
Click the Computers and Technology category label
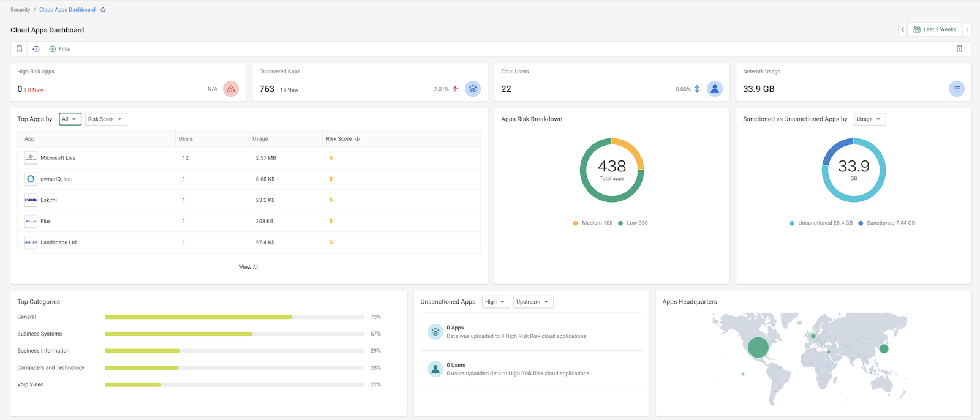tap(51, 368)
